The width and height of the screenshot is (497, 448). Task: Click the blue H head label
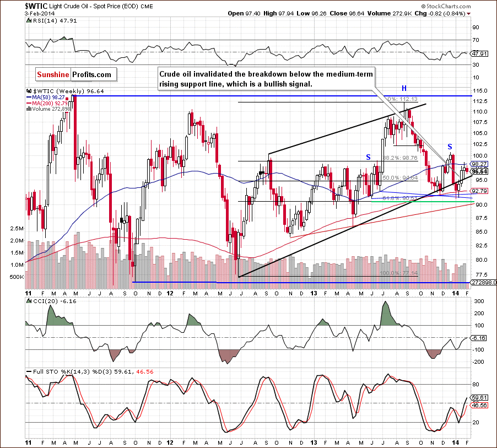click(404, 89)
